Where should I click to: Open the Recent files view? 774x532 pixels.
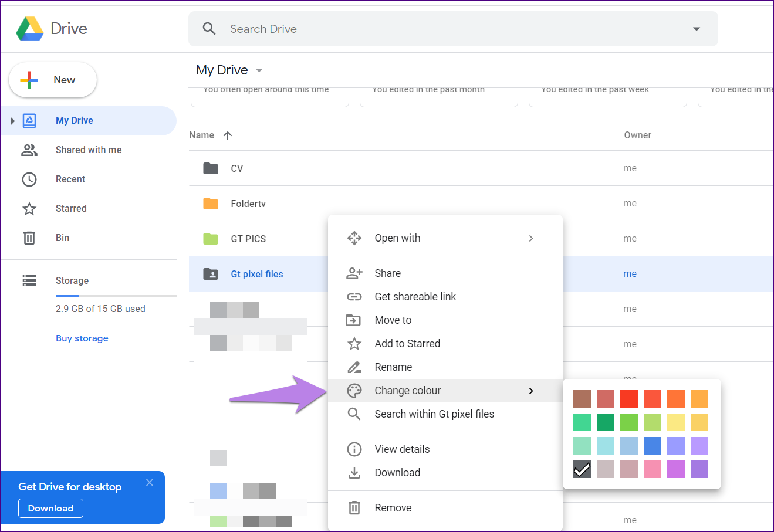tap(70, 179)
